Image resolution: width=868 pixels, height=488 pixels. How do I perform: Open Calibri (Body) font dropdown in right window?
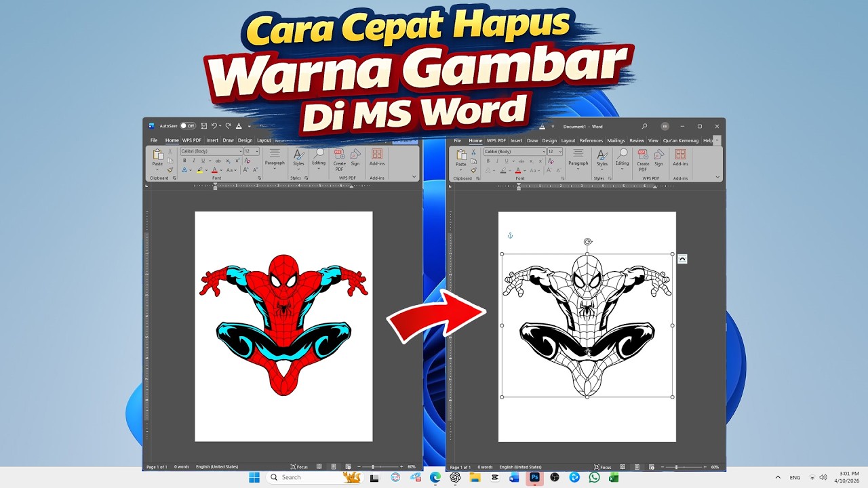544,151
